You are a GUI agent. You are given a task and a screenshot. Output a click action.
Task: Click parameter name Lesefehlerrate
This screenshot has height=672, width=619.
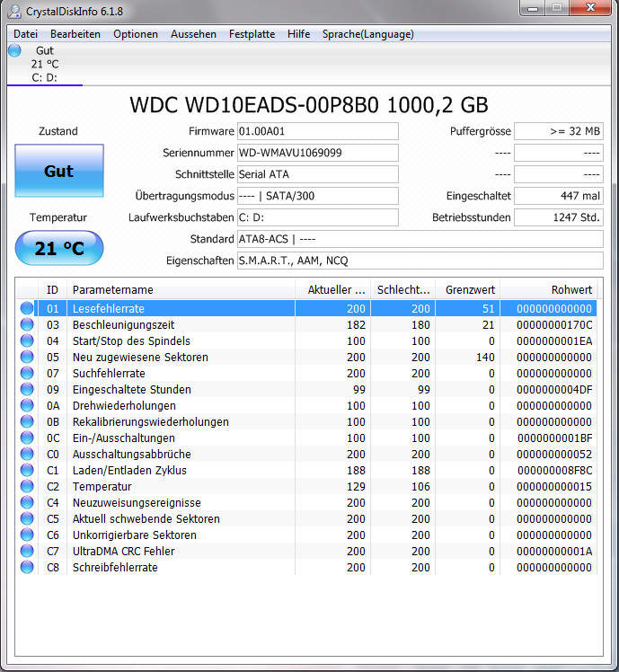click(109, 308)
